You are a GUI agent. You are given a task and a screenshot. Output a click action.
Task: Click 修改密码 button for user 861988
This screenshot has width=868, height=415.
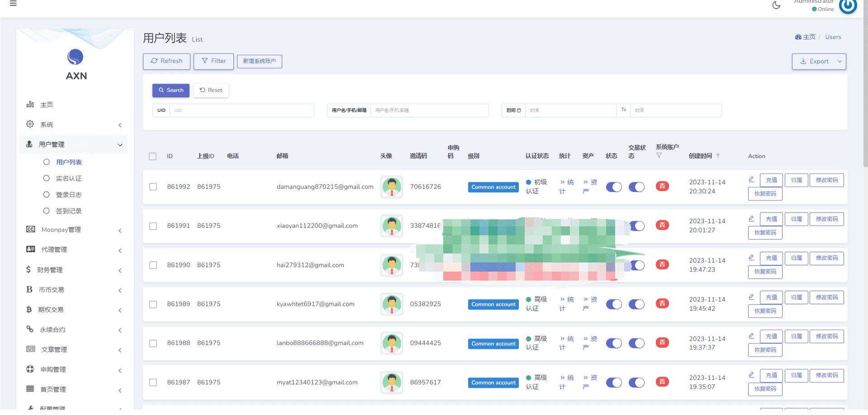[827, 336]
